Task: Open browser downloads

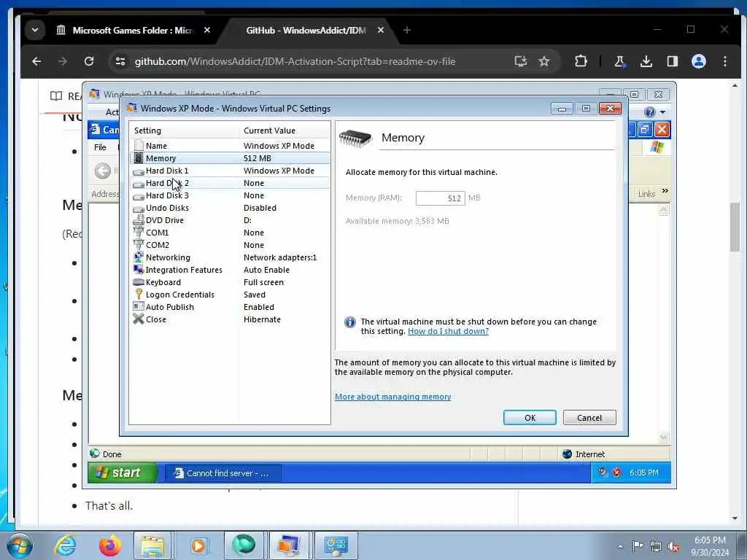Action: pyautogui.click(x=646, y=61)
